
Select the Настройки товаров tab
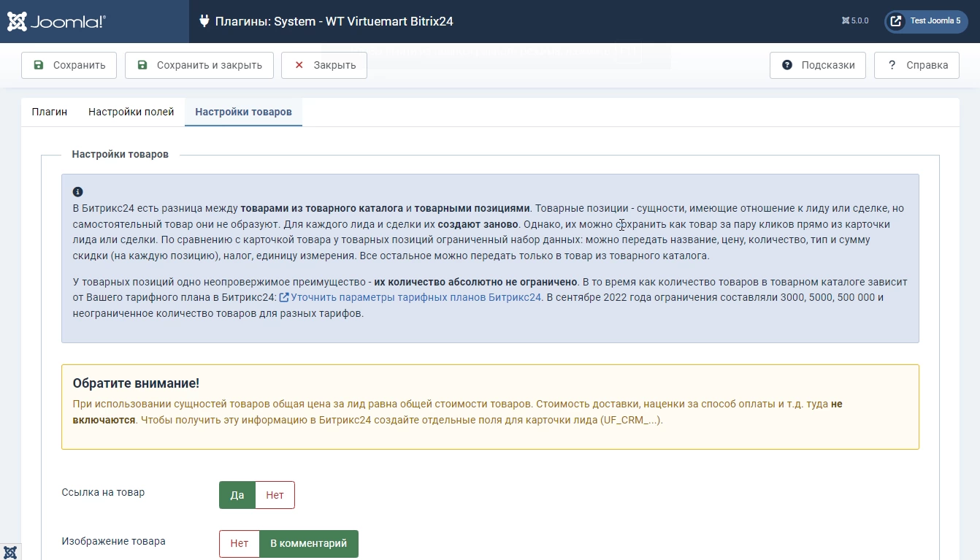pos(243,112)
